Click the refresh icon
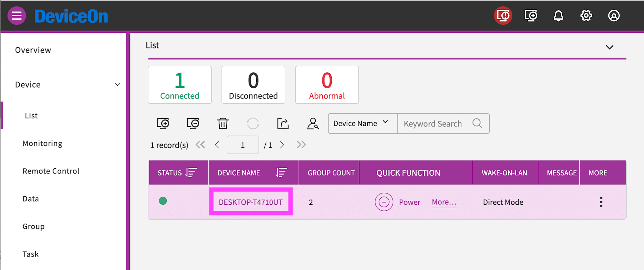The width and height of the screenshot is (644, 270). coord(253,123)
